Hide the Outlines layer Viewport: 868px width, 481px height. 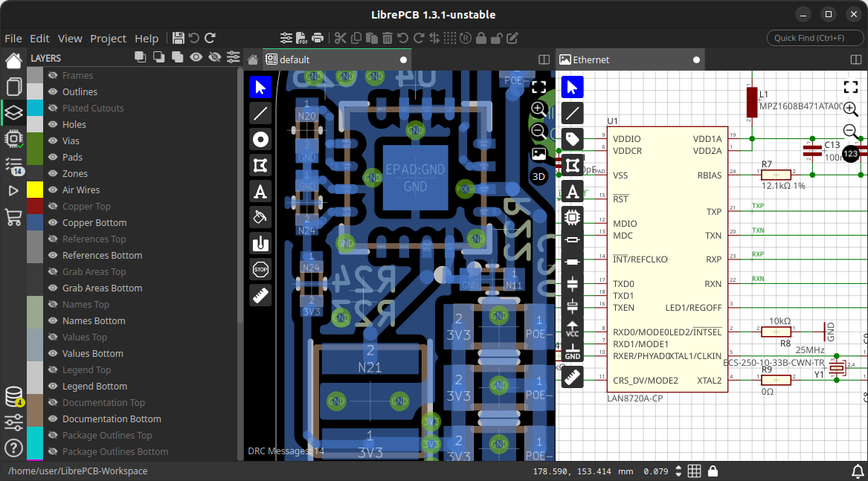coord(53,92)
